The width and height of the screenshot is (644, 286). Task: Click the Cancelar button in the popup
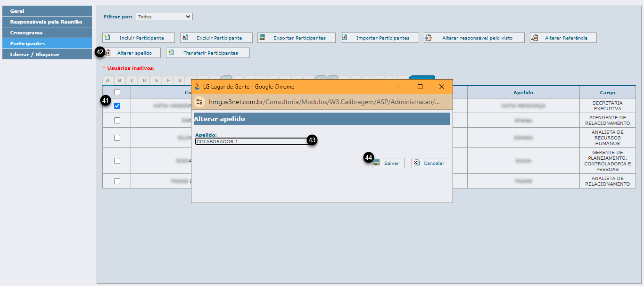[431, 163]
